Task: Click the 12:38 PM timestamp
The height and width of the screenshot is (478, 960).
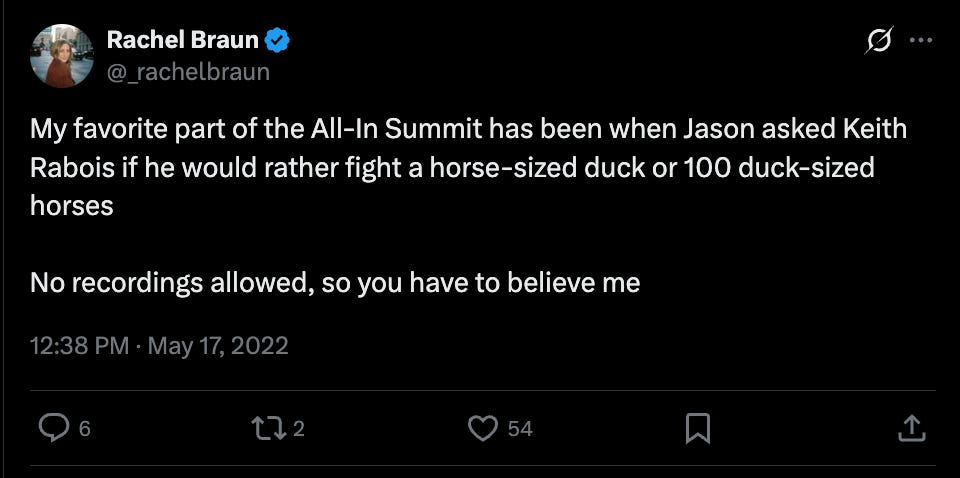Action: 79,346
